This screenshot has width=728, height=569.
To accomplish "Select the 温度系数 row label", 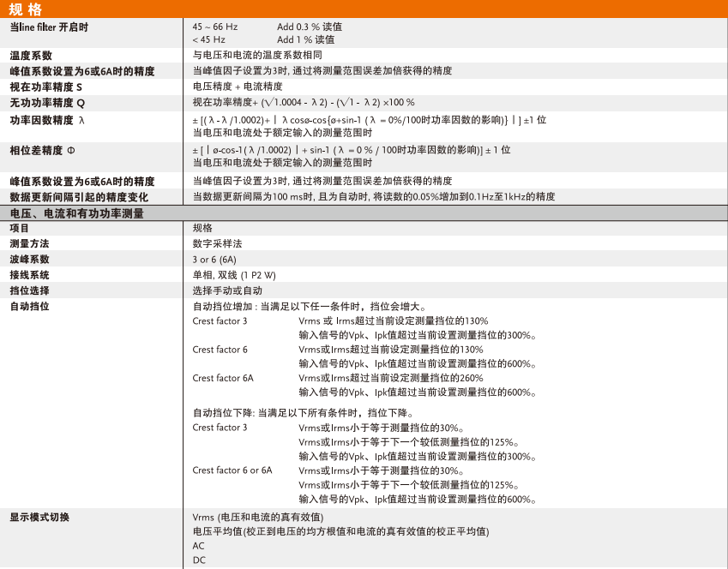I will coord(30,56).
